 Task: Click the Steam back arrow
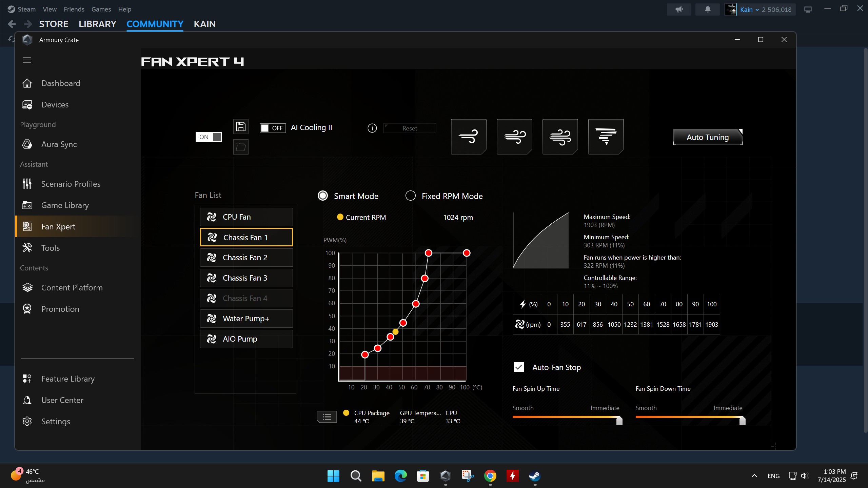12,24
